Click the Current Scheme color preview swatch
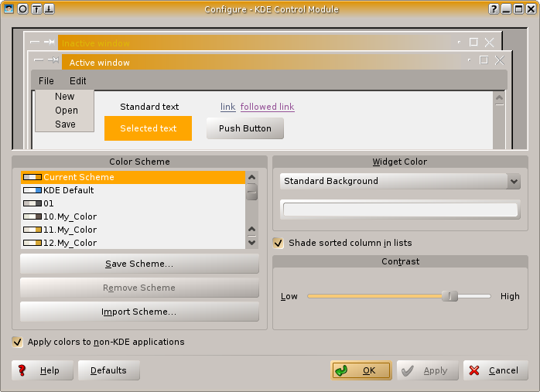The width and height of the screenshot is (540, 392). 32,177
